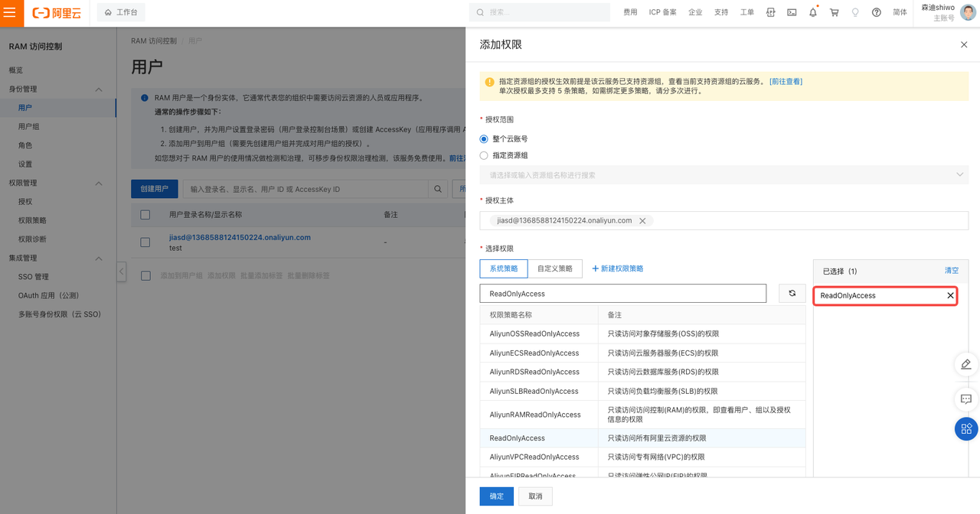Open the shopping cart icon
980x514 pixels.
[x=835, y=12]
